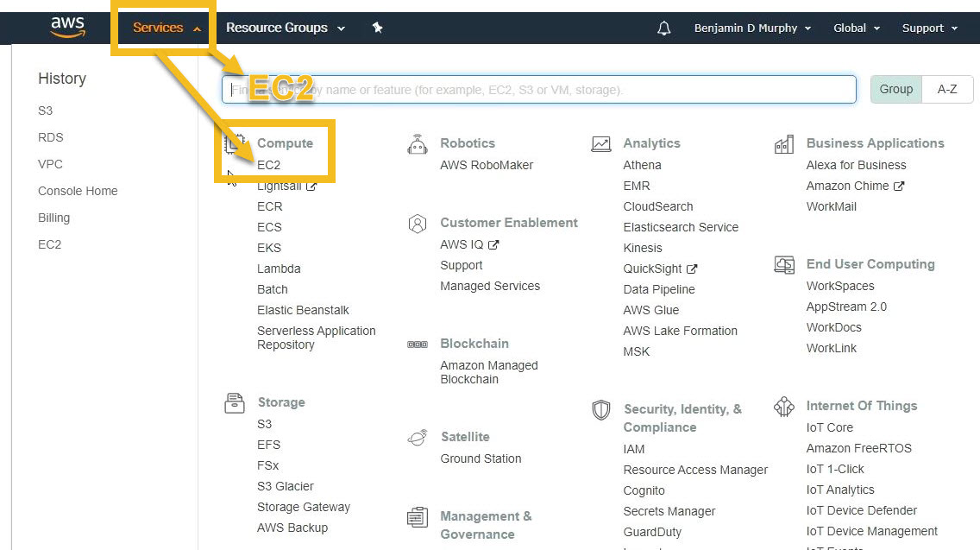Click the external link icon beside QuickSight
Screen dimensions: 980x550
pos(691,269)
